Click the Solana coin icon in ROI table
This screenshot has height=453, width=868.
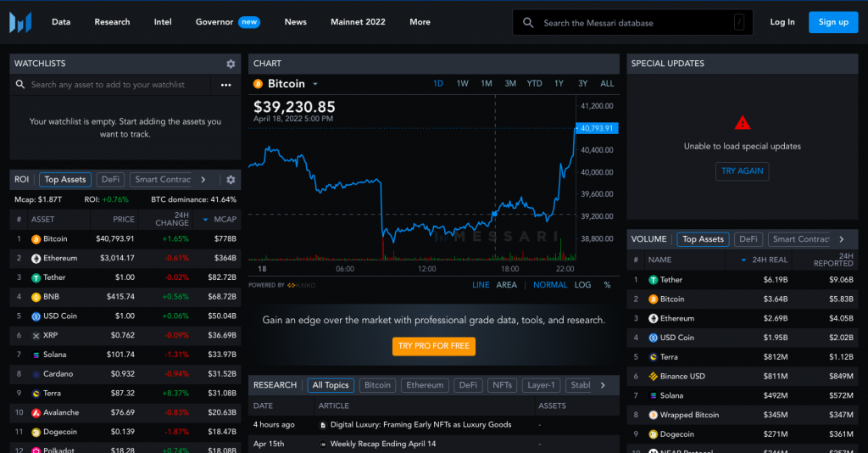(36, 355)
